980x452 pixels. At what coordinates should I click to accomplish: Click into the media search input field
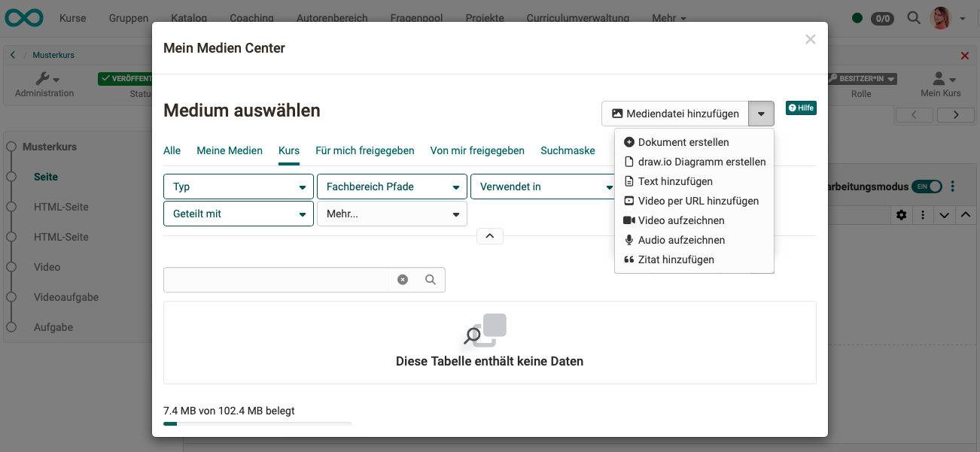(278, 279)
